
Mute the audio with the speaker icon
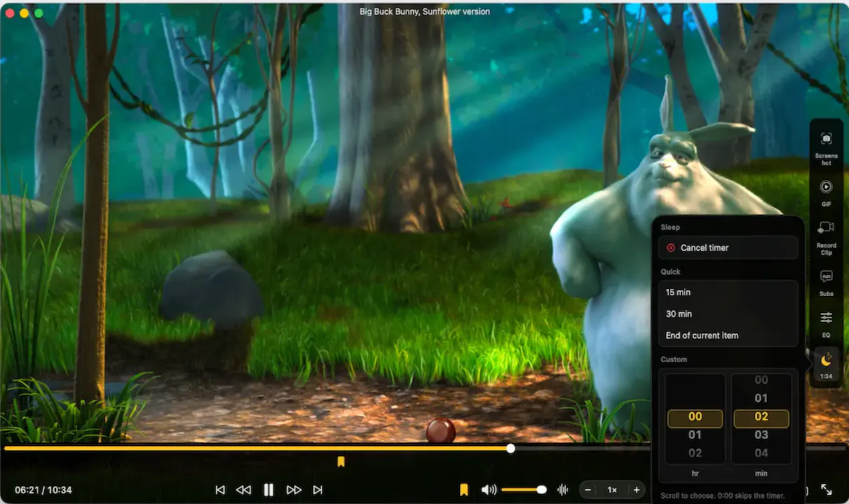point(489,490)
